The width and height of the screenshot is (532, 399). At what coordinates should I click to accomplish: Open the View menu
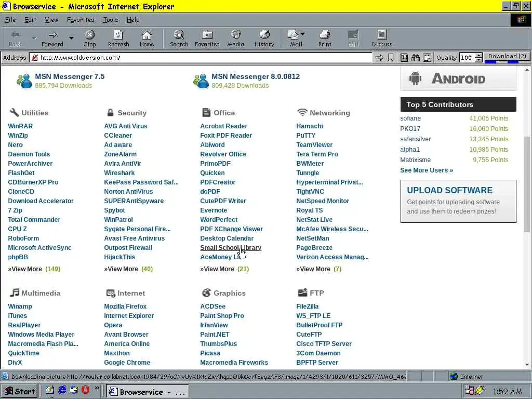[51, 20]
